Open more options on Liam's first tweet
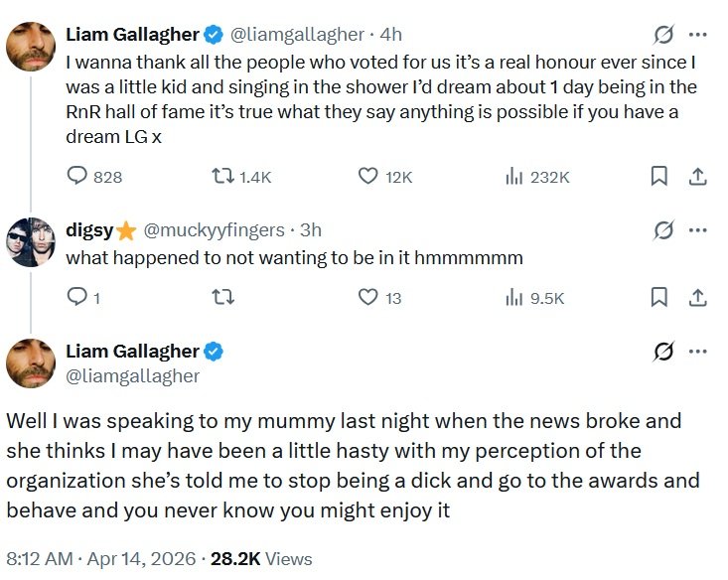The height and width of the screenshot is (580, 728). click(x=698, y=34)
